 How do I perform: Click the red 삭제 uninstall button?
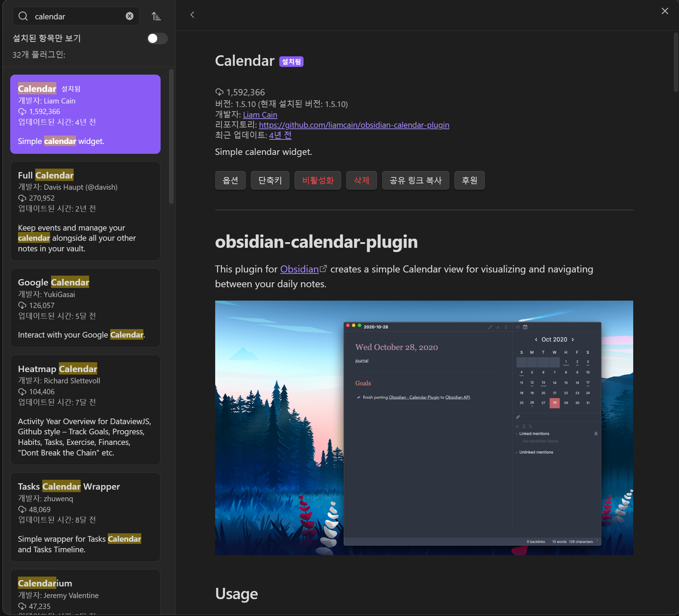[x=361, y=181]
